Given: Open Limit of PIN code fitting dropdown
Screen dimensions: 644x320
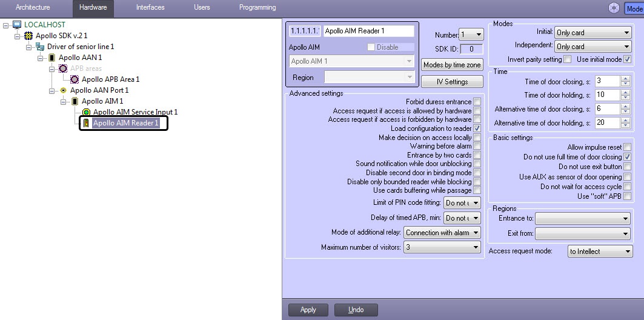Looking at the screenshot, I should (x=462, y=202).
